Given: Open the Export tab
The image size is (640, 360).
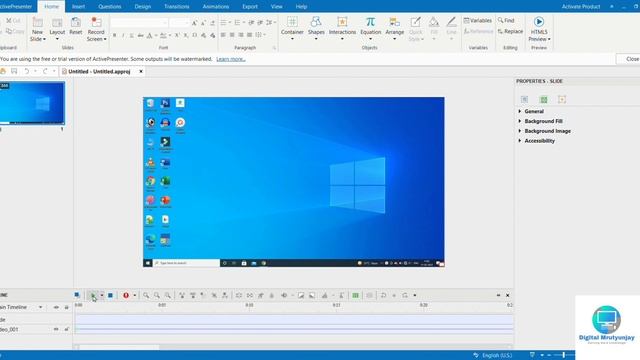Looking at the screenshot, I should coord(250,7).
